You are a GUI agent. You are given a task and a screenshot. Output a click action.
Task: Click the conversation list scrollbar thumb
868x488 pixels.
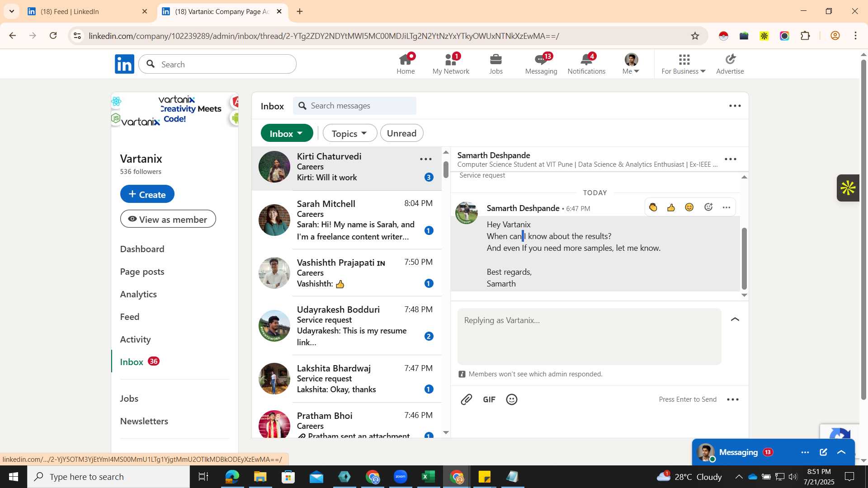(x=446, y=169)
